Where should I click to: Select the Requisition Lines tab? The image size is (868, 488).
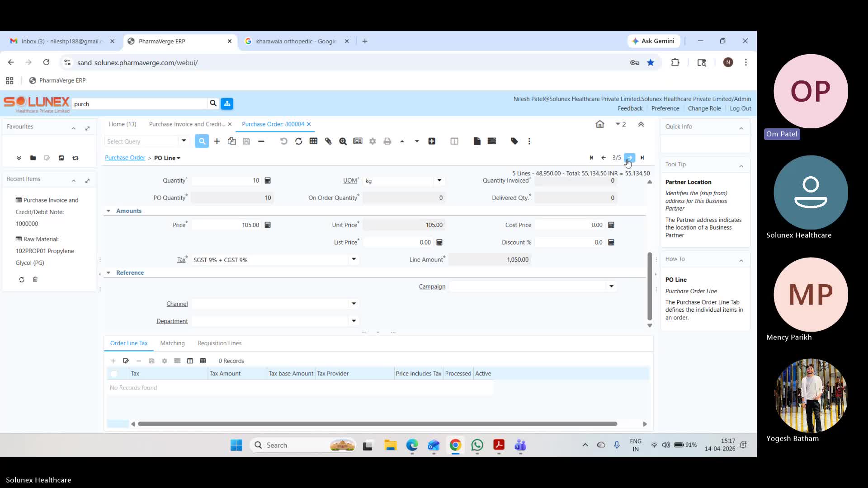pyautogui.click(x=219, y=343)
